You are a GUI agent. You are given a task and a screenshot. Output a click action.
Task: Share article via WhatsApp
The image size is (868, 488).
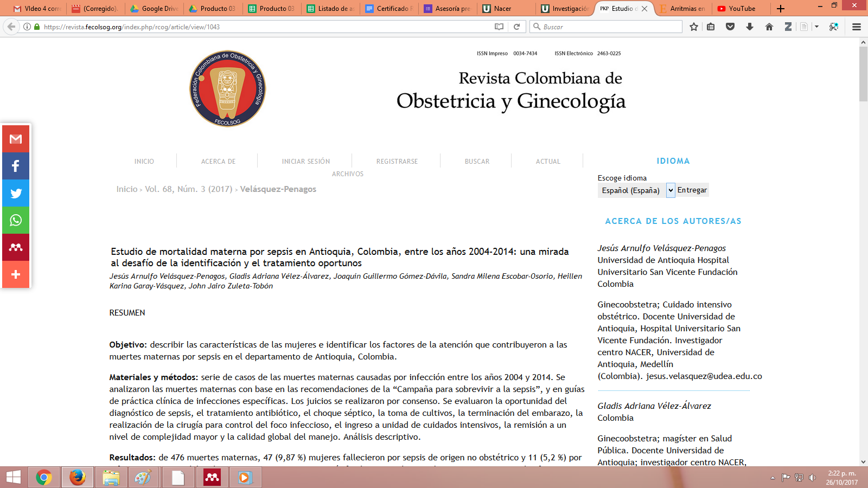click(16, 220)
